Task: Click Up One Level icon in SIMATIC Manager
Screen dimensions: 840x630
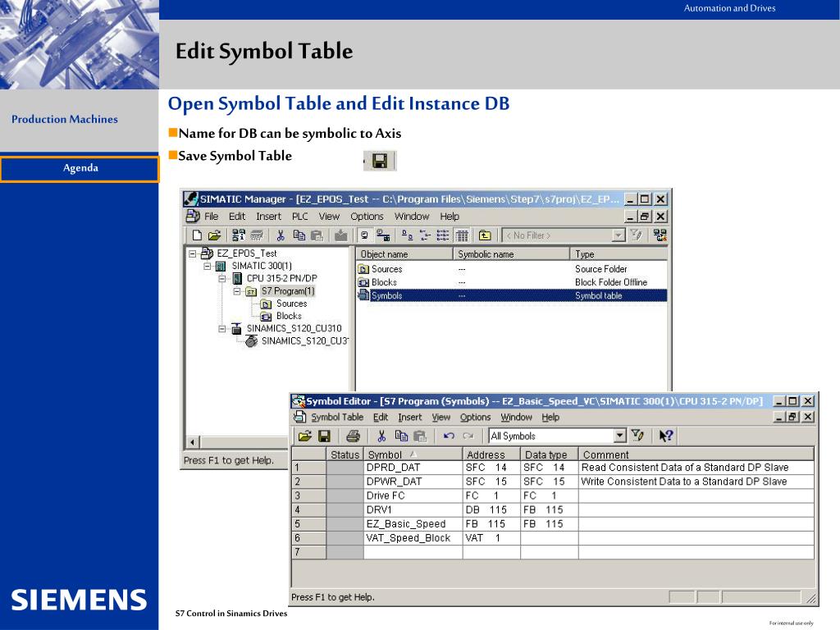Action: tap(485, 235)
